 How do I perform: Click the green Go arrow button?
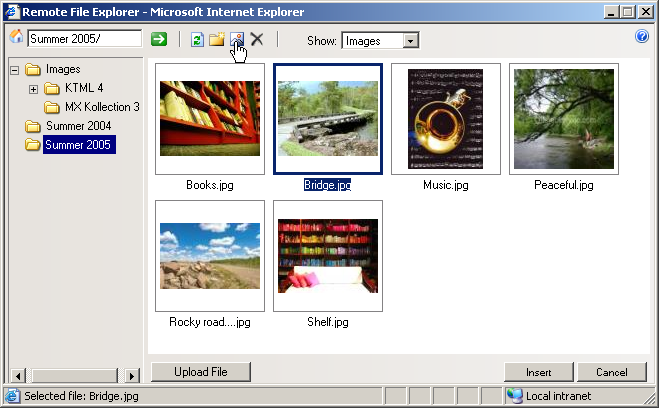click(x=159, y=39)
